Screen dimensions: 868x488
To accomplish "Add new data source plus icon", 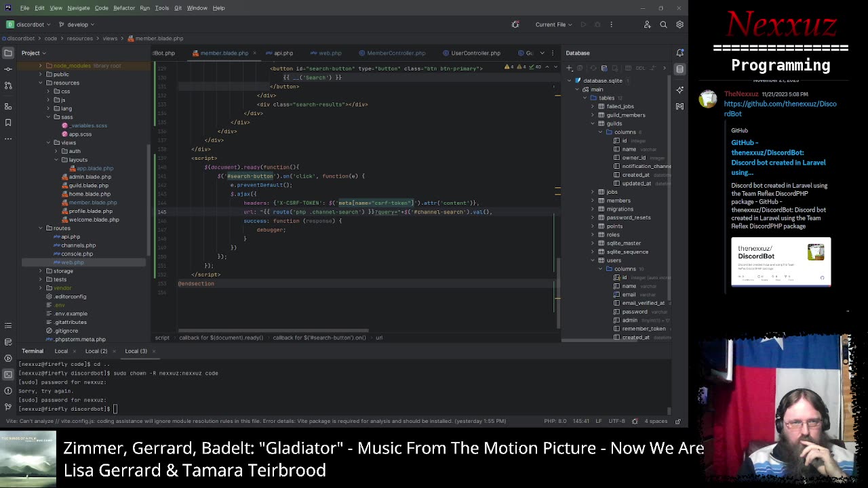I will pos(570,68).
